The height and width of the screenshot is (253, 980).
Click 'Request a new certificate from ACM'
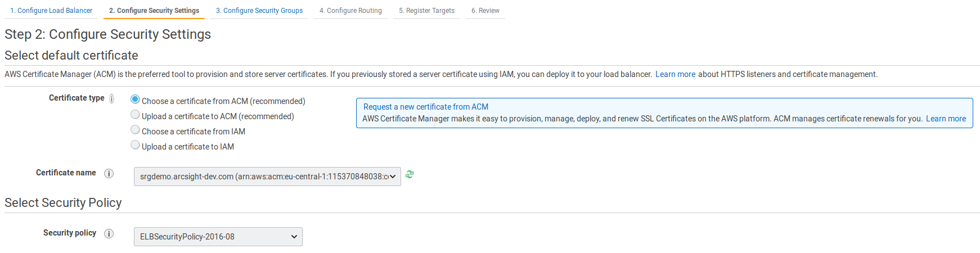click(426, 107)
